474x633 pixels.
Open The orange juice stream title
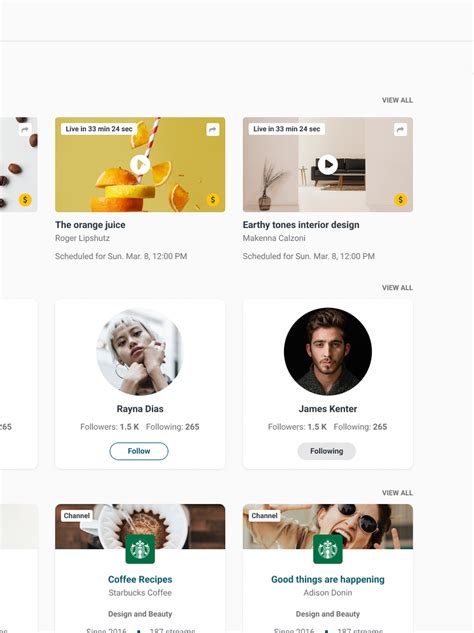pyautogui.click(x=90, y=225)
